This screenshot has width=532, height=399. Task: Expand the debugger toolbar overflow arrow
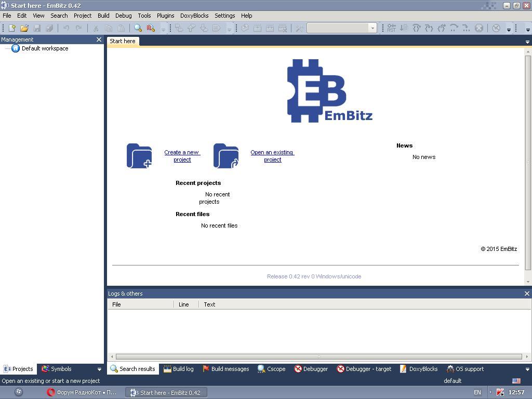pyautogui.click(x=509, y=30)
